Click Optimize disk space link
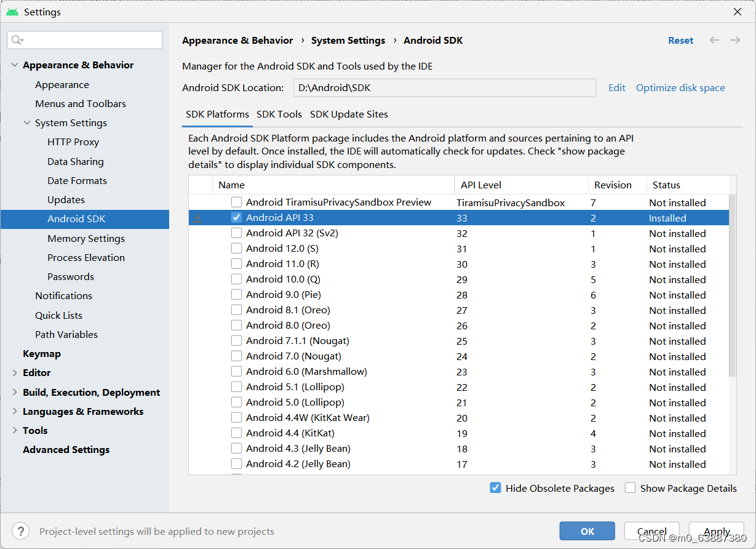 680,88
